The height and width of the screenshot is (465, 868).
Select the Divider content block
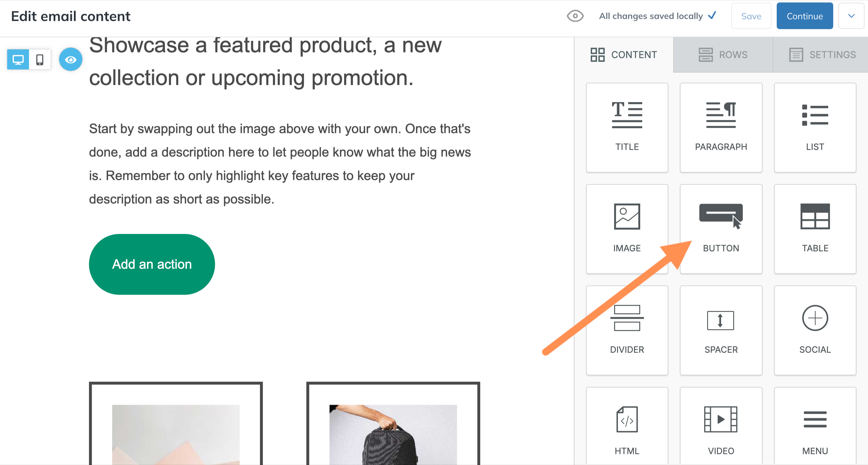tap(627, 330)
